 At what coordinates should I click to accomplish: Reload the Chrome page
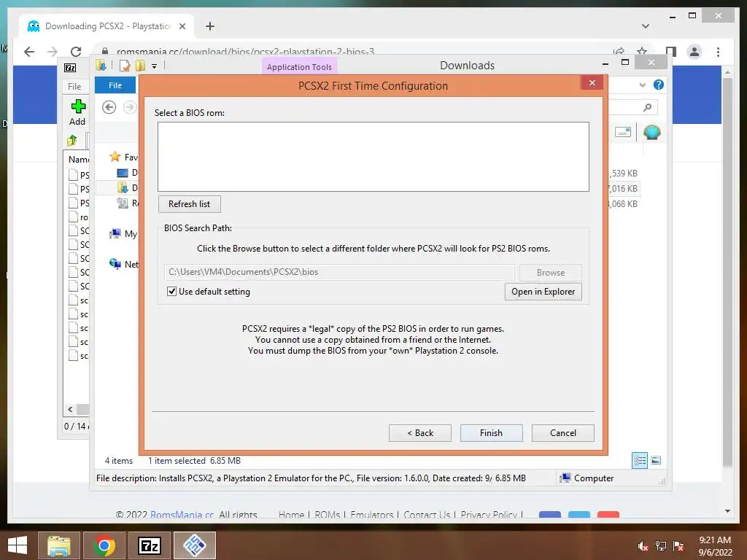(76, 52)
